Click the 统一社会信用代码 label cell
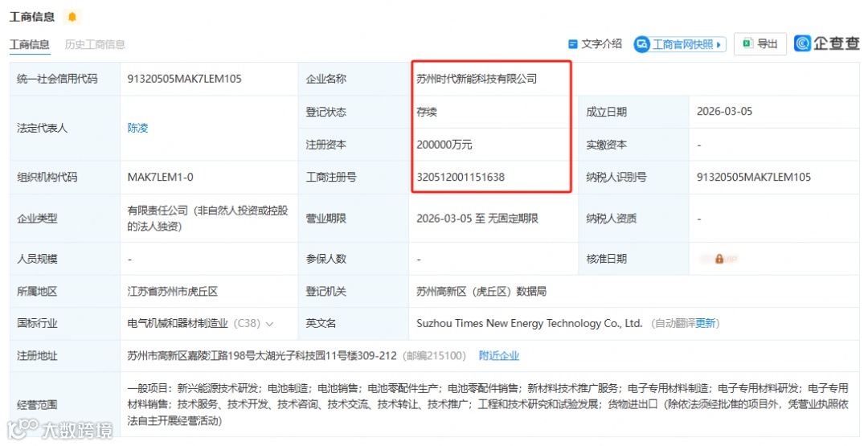Viewport: 868px width, 446px height. coord(65,79)
